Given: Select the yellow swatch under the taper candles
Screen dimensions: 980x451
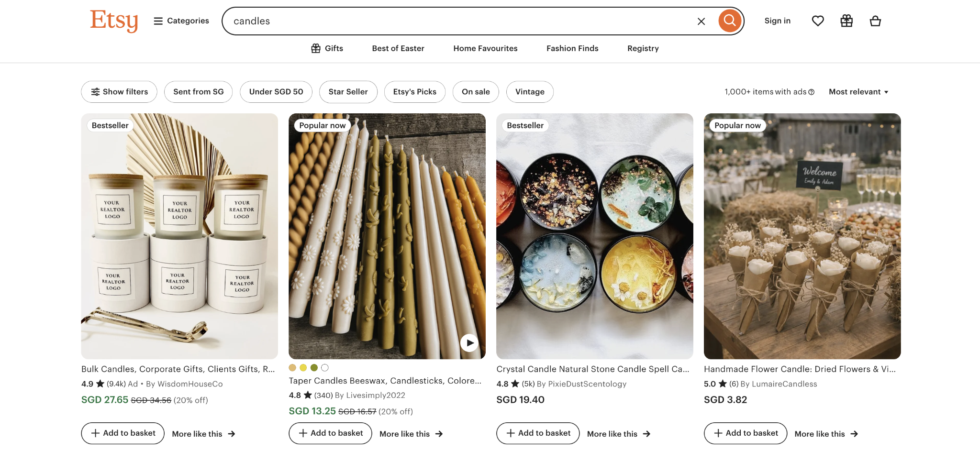Looking at the screenshot, I should [x=303, y=367].
